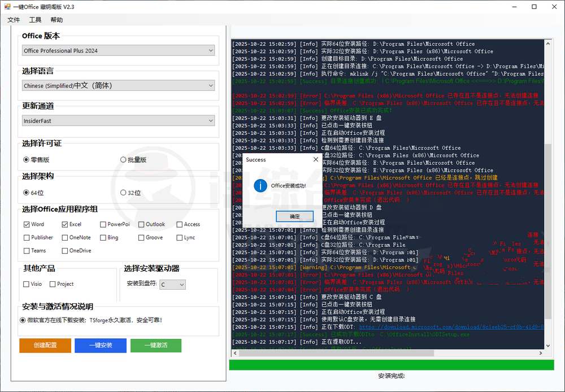
Task: Open the 帮助 menu
Action: 56,19
